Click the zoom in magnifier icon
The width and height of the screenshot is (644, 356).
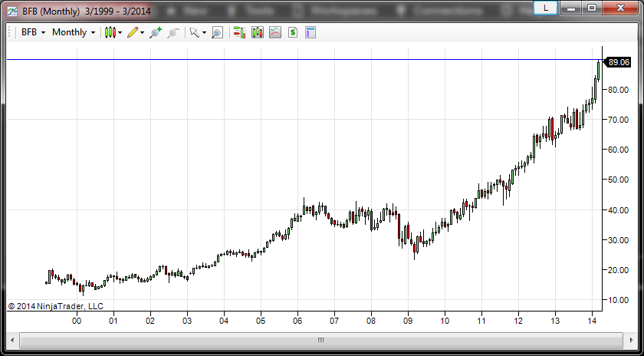pos(156,32)
